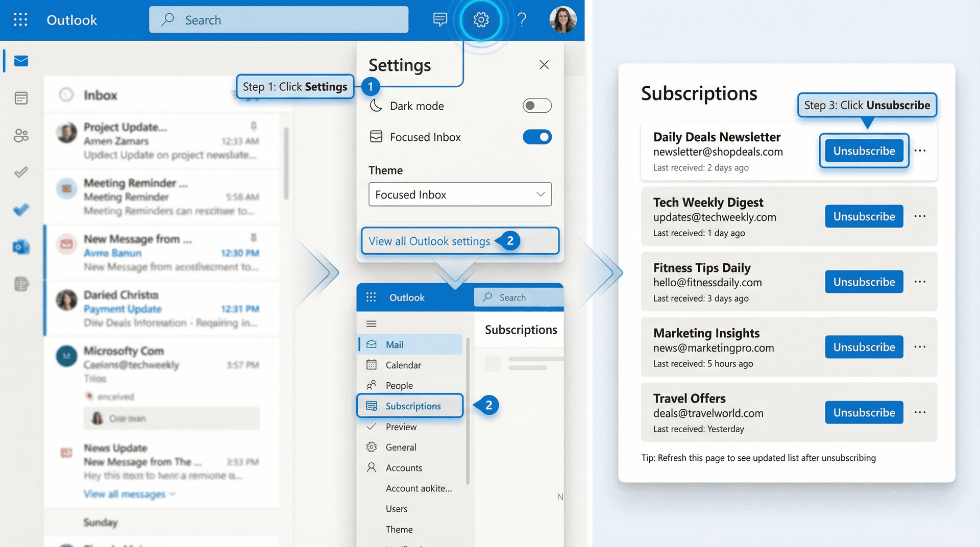The width and height of the screenshot is (980, 547).
Task: Open the profile avatar picture
Action: coord(562,20)
